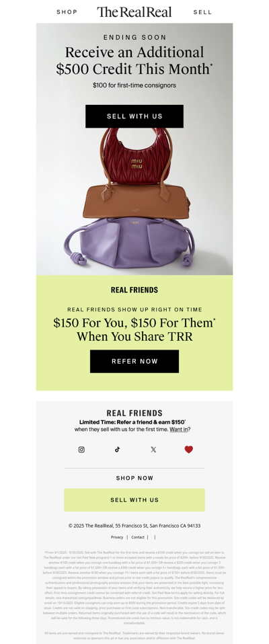This screenshot has height=644, width=269.
Task: Click the lavender pouch bag image
Action: 129,242
